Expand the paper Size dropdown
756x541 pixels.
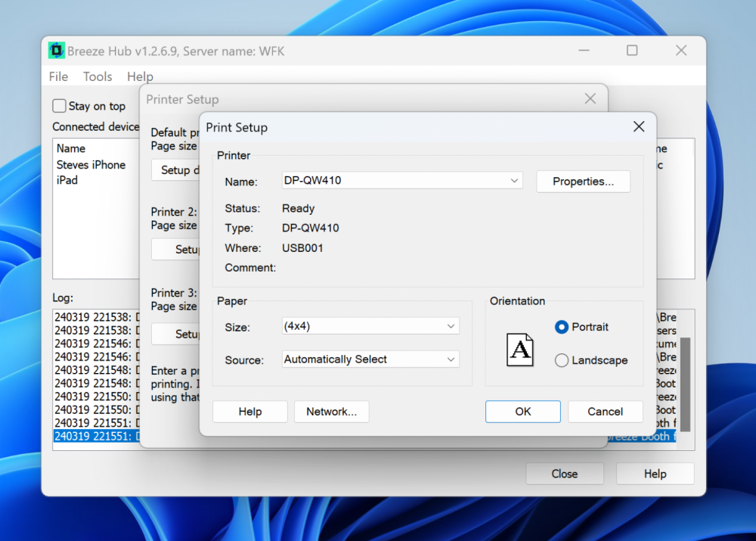point(370,326)
